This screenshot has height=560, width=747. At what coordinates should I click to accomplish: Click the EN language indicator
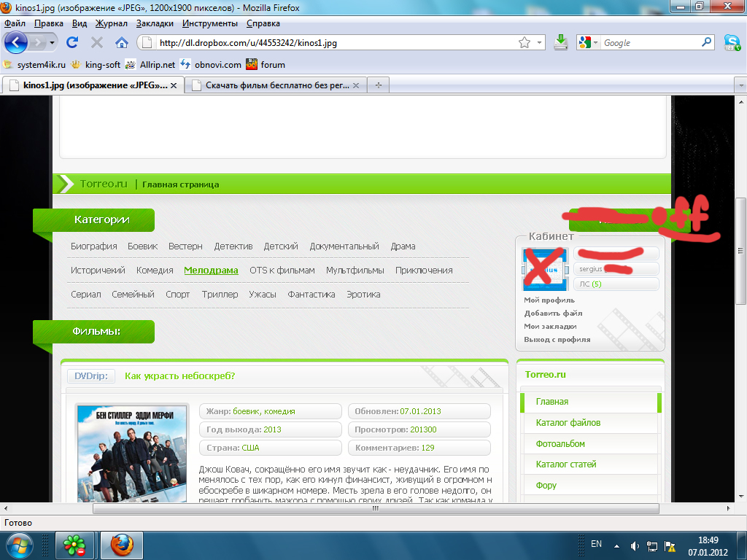(596, 544)
